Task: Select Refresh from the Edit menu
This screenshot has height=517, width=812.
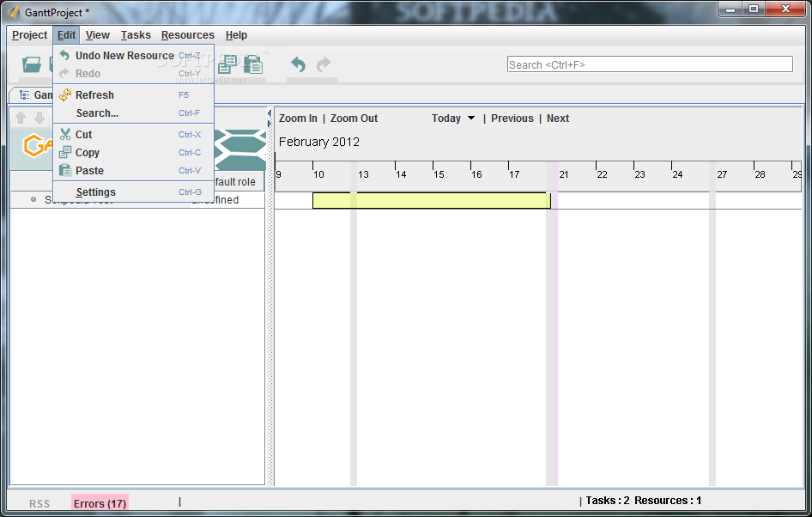Action: tap(134, 94)
